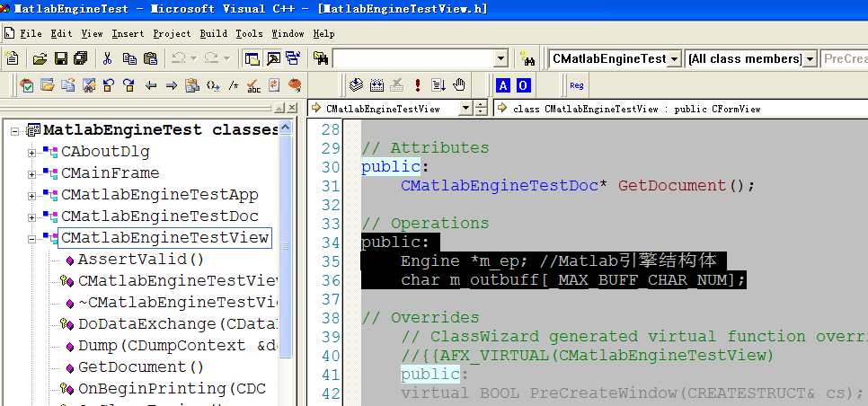Screen dimensions: 868x406
Task: Click the Undo arrow icon
Action: click(178, 58)
